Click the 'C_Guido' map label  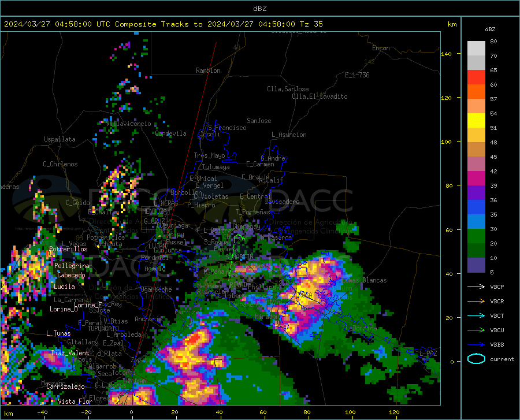[77, 203]
